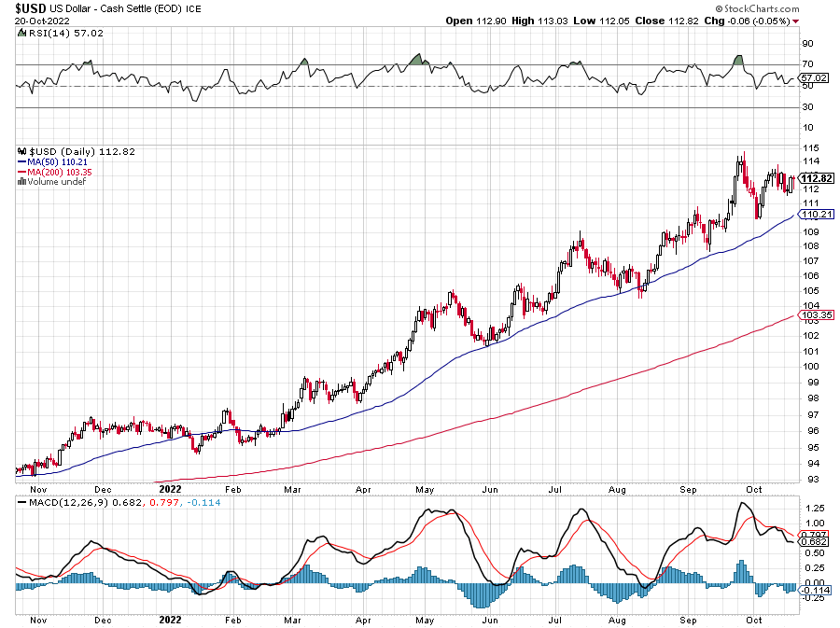840x628 pixels.
Task: Click the Oct label under price chart
Action: click(x=754, y=489)
